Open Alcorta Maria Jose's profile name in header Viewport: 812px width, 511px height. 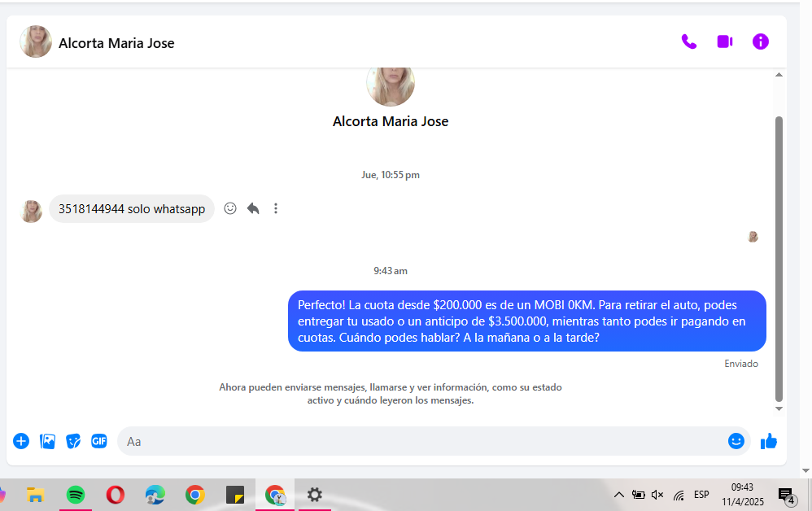116,43
